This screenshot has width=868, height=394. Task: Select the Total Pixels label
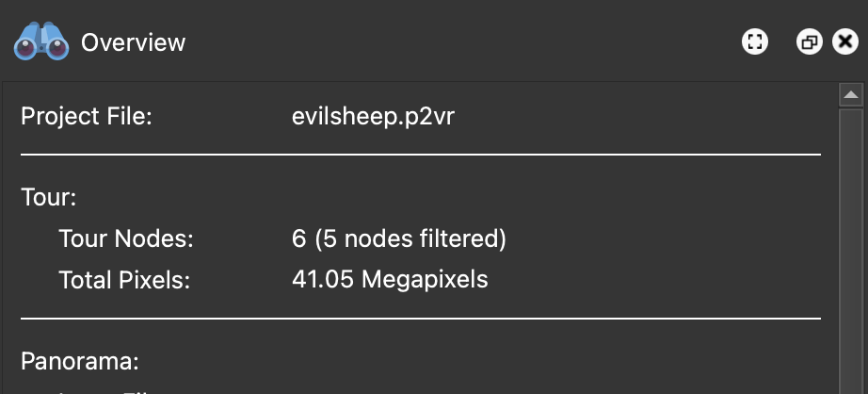pyautogui.click(x=123, y=280)
